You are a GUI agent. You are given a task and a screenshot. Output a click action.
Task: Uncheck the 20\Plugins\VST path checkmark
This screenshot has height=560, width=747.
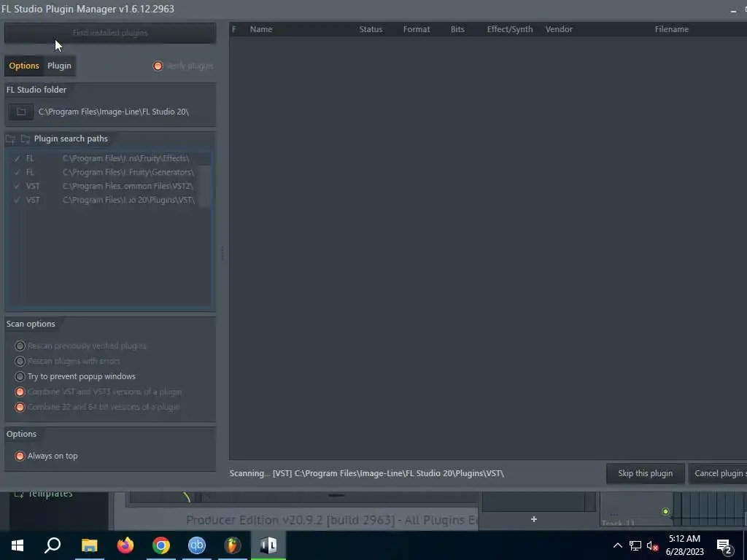tap(18, 200)
